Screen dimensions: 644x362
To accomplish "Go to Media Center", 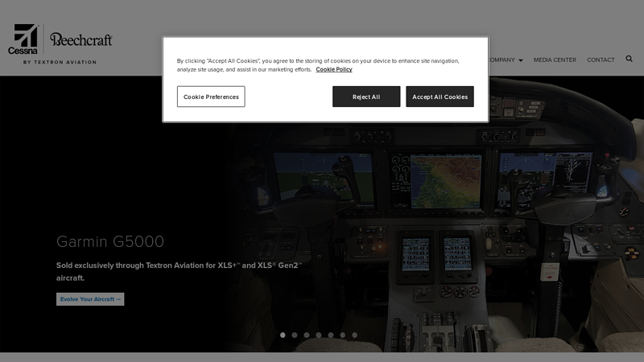I will click(555, 60).
